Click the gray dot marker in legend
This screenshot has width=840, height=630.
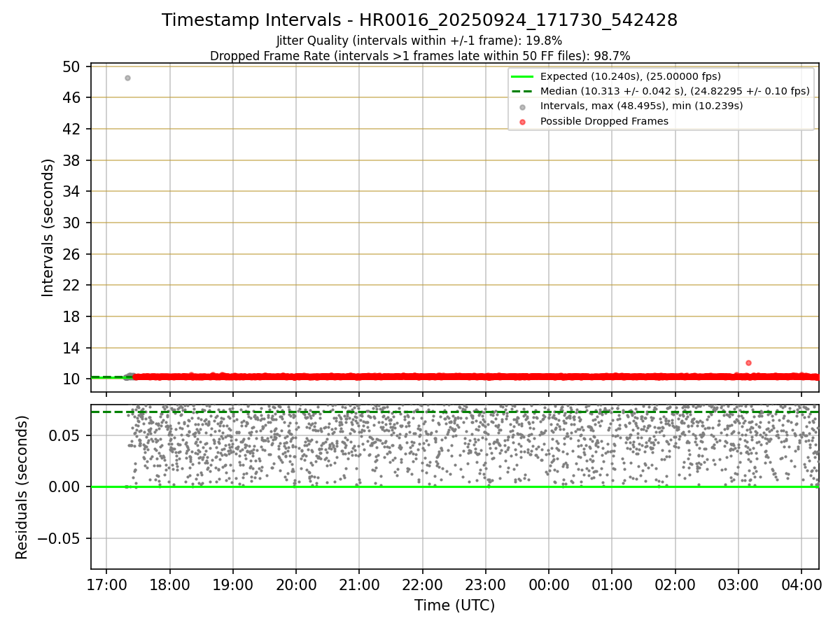point(522,106)
